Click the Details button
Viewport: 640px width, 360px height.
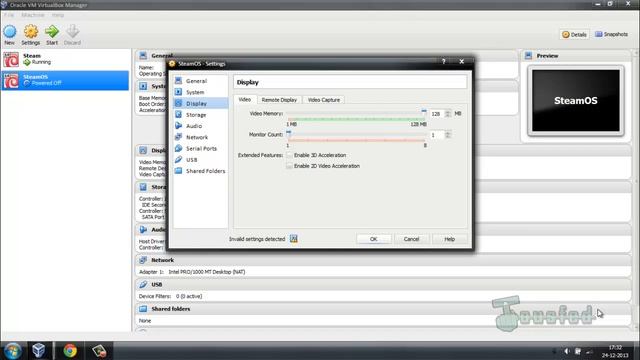point(574,35)
